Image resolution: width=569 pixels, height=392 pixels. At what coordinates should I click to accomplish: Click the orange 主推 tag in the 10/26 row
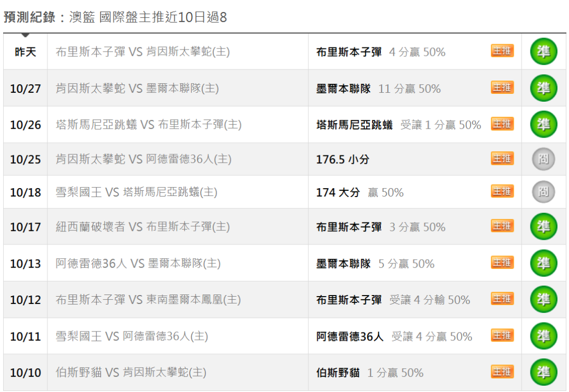tap(502, 124)
